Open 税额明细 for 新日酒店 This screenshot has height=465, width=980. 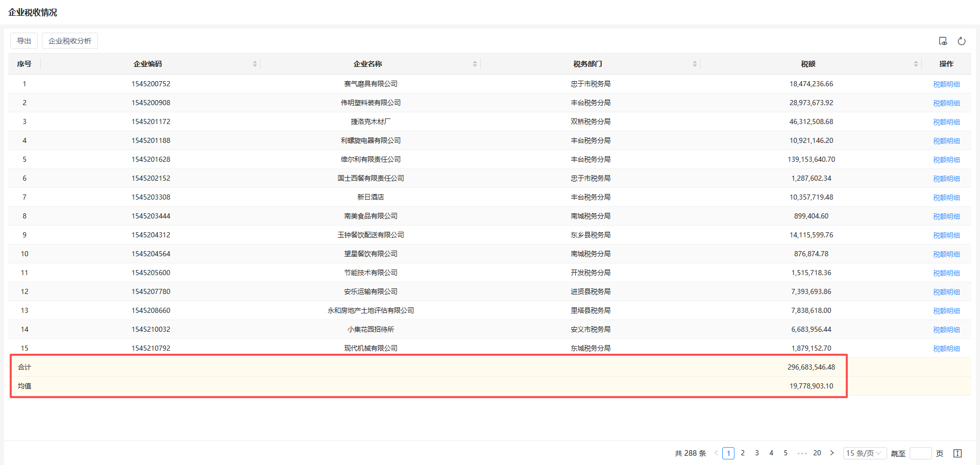[946, 198]
